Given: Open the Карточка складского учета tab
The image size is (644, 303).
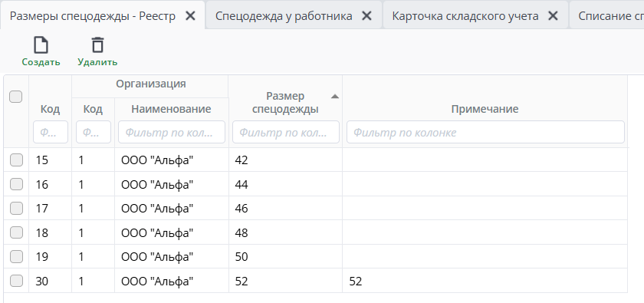Looking at the screenshot, I should (465, 16).
